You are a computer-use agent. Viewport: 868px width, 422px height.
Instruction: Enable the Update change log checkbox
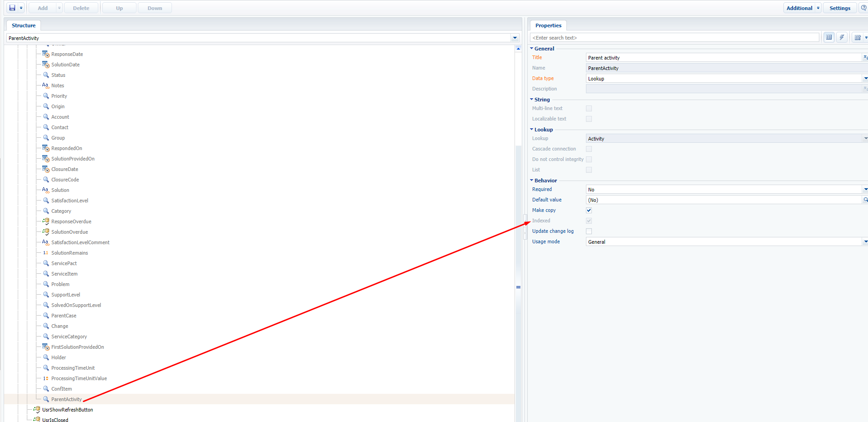coord(589,231)
